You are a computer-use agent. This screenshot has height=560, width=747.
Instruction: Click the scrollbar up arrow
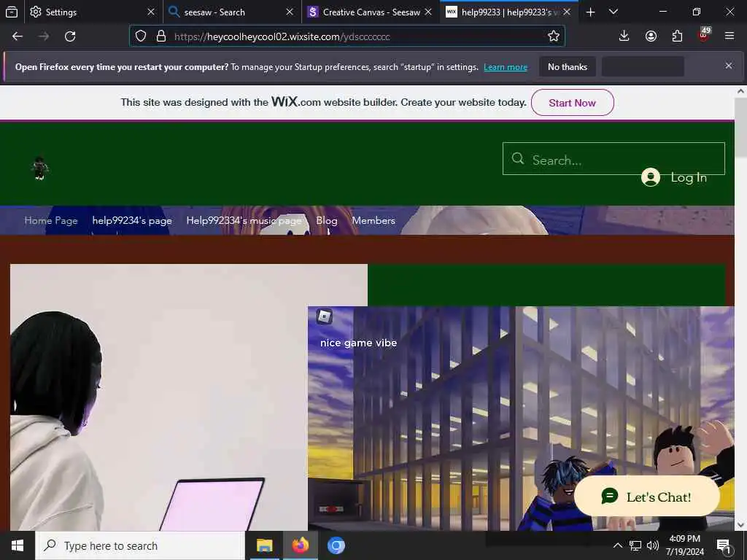[740, 91]
